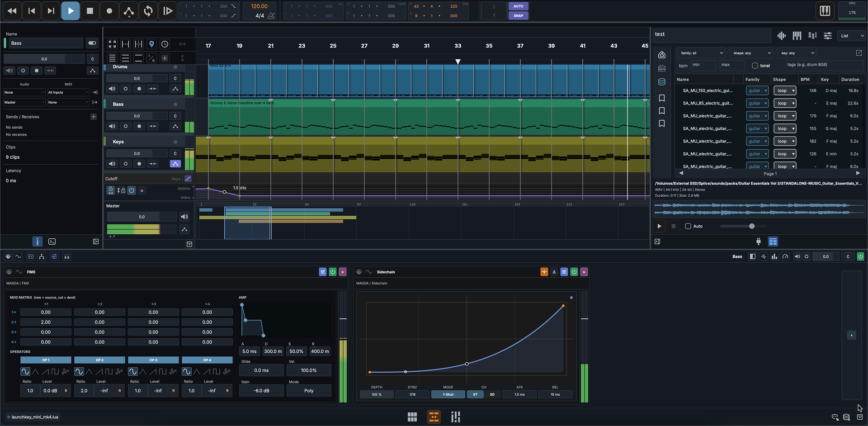Click the transport Stop button

click(x=90, y=11)
